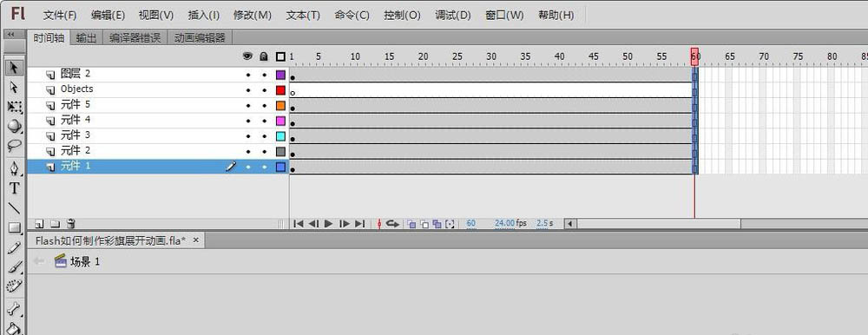The image size is (868, 335).
Task: Open the 编辑(E) menu
Action: point(108,15)
